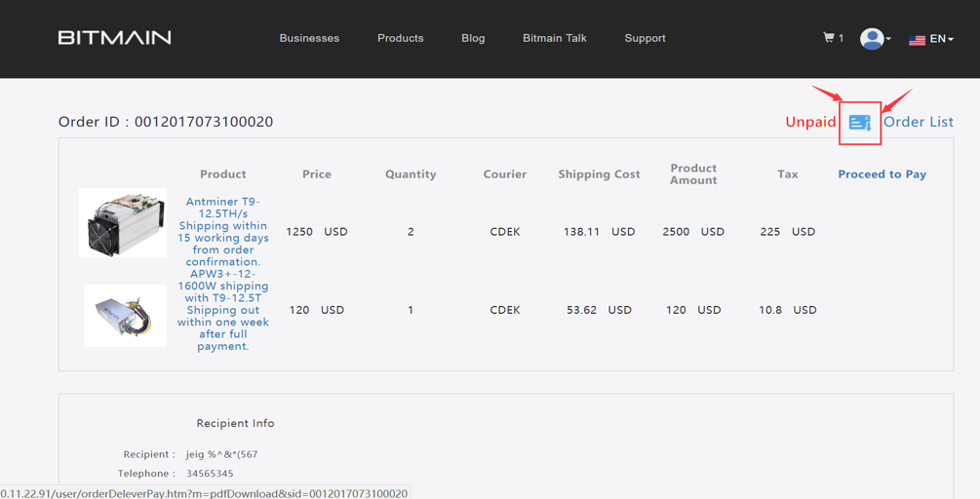The width and height of the screenshot is (980, 499).
Task: Click CDEK courier in Antminer row
Action: point(504,232)
